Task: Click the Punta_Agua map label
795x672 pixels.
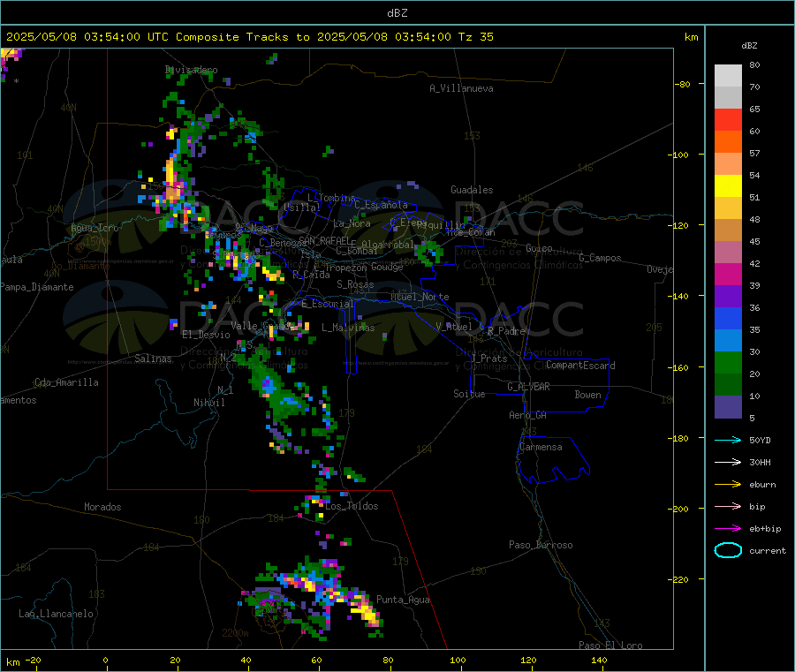Action: [x=403, y=600]
